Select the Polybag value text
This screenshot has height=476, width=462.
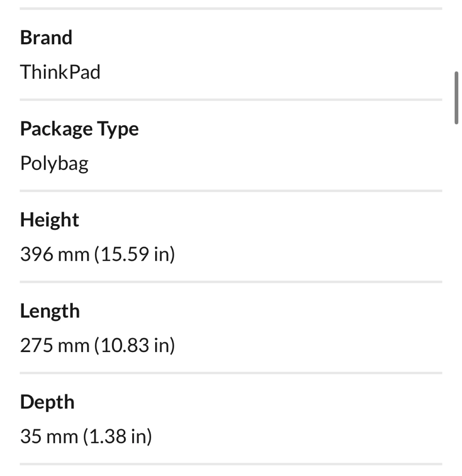coord(54,163)
